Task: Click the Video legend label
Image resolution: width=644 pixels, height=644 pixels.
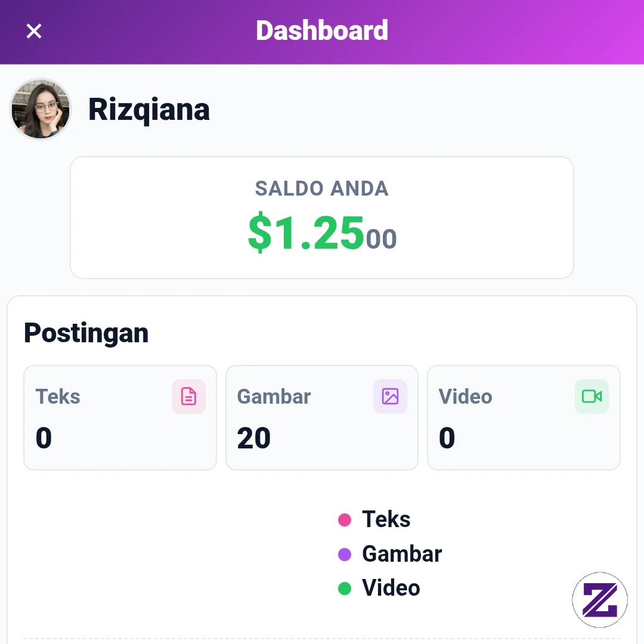Action: [x=391, y=588]
